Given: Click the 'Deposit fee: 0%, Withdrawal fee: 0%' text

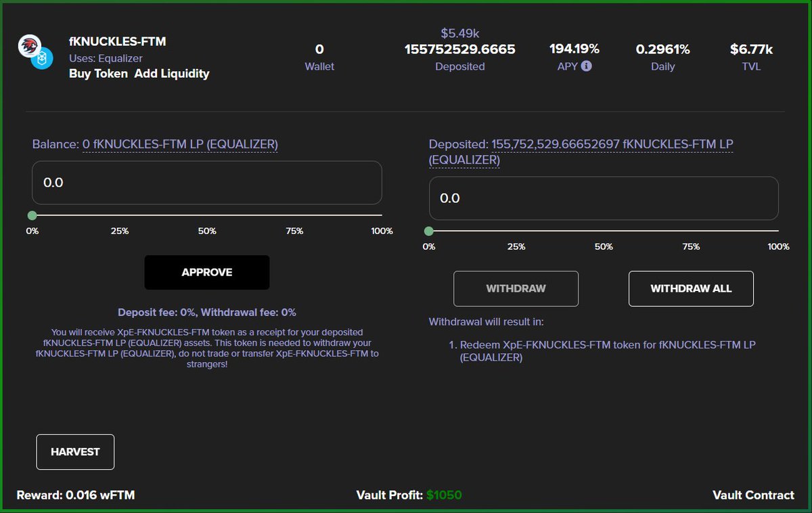Looking at the screenshot, I should coord(207,313).
